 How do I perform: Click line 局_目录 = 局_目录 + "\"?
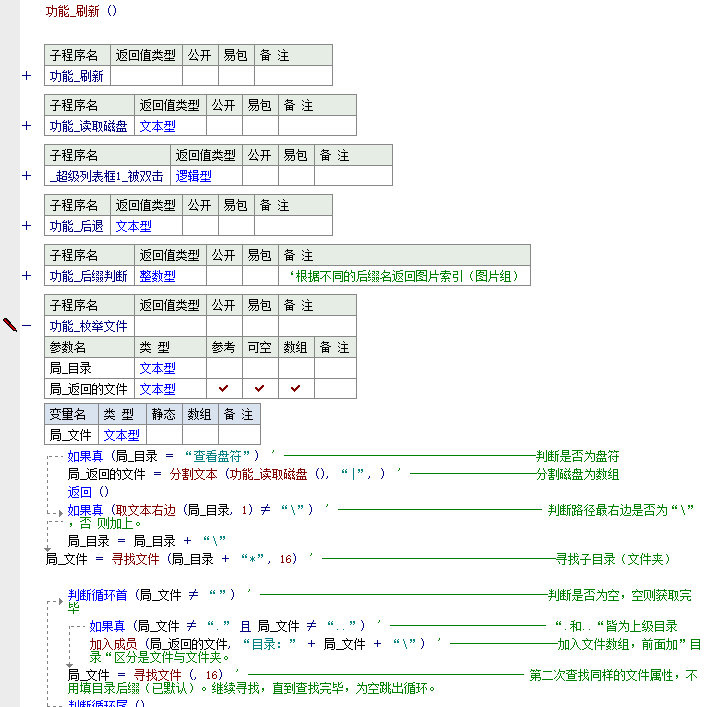pos(147,541)
